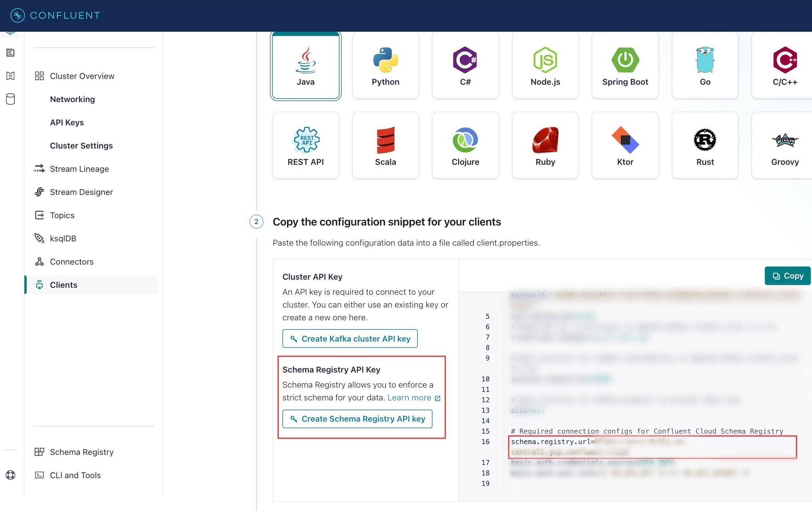The height and width of the screenshot is (511, 812).
Task: Pick the Ruby client card
Action: [545, 145]
